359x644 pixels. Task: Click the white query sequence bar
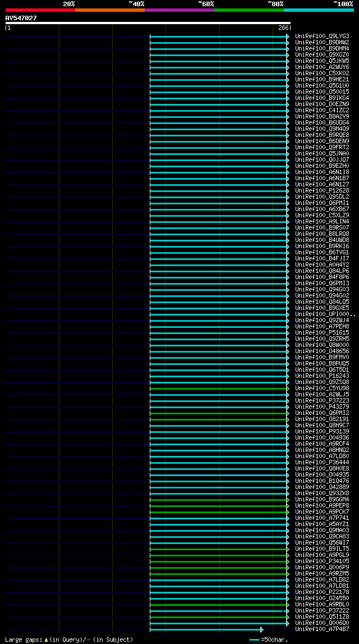click(x=148, y=23)
